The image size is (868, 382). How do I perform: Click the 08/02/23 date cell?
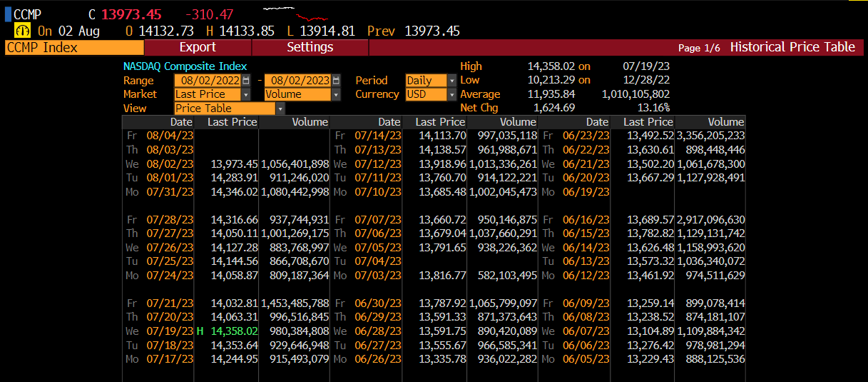point(170,164)
